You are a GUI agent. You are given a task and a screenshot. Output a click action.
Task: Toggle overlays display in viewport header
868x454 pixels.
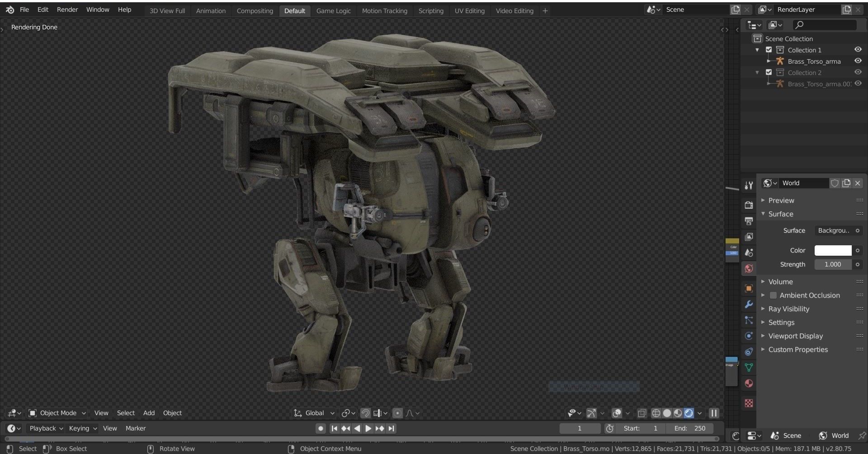pyautogui.click(x=617, y=413)
